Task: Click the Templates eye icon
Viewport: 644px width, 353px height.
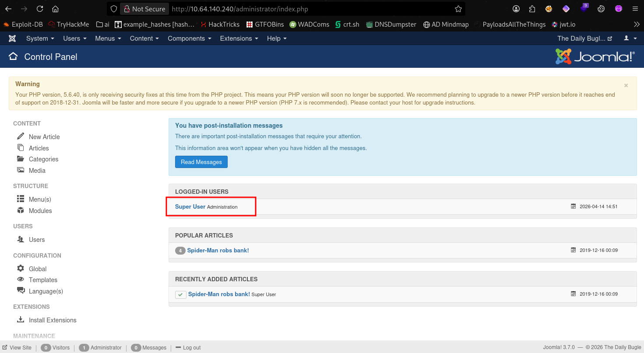Action: click(x=21, y=280)
